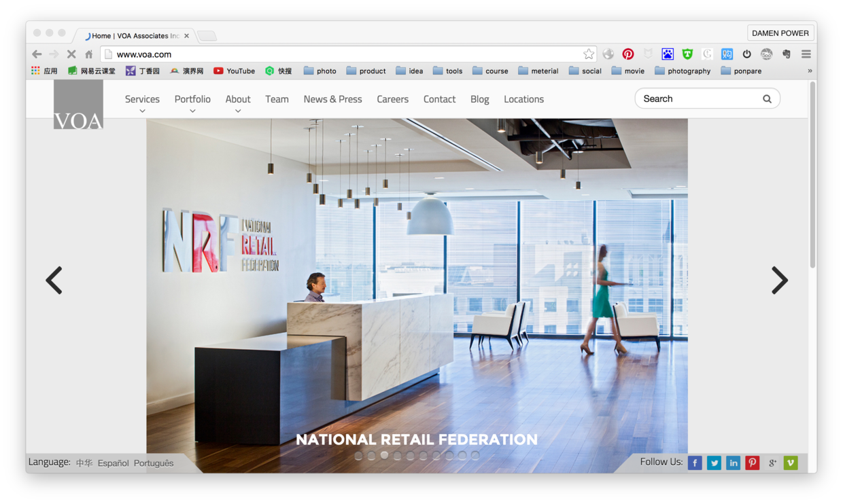Screen dimensions: 843x504
Task: Open the Careers page
Action: pyautogui.click(x=393, y=99)
